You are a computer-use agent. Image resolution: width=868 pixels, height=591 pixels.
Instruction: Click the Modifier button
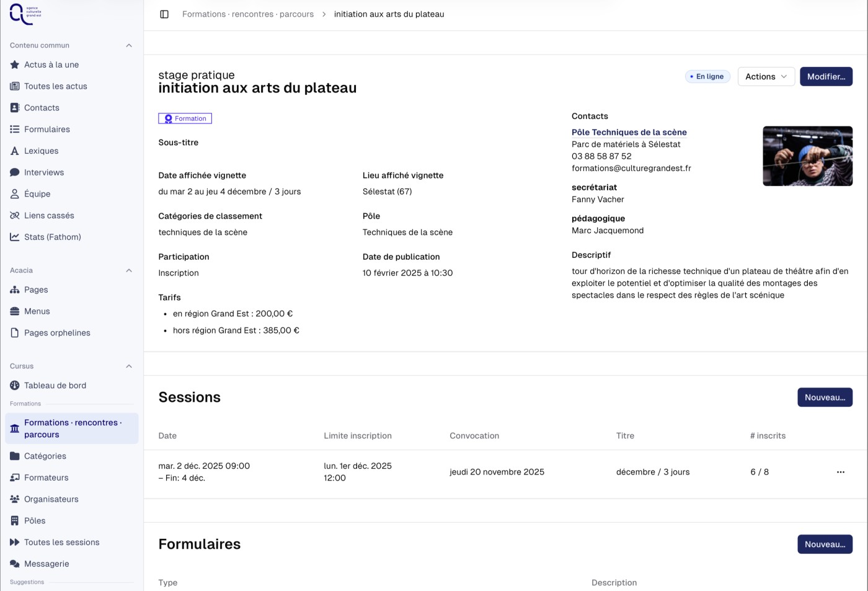826,76
